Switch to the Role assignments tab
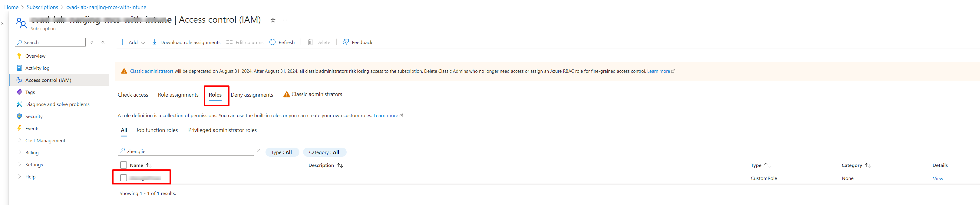Viewport: 980px width, 205px height. pos(178,95)
